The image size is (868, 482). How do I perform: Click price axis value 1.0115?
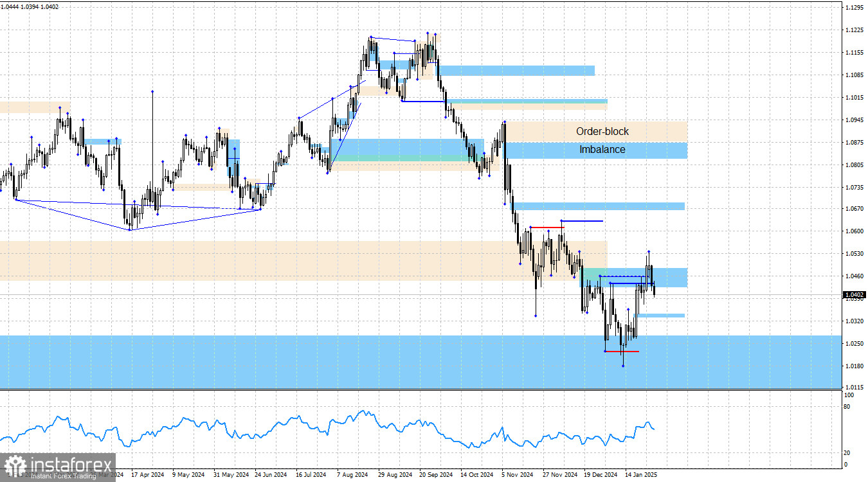point(854,388)
